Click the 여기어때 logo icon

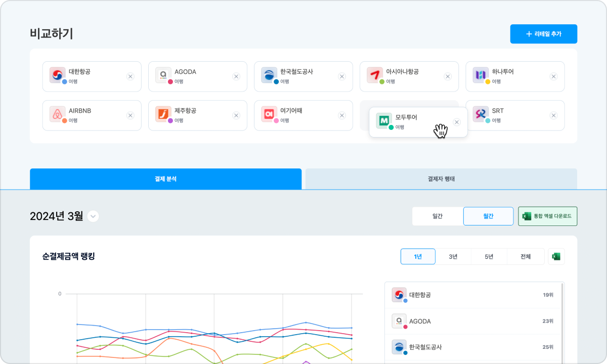tap(269, 114)
